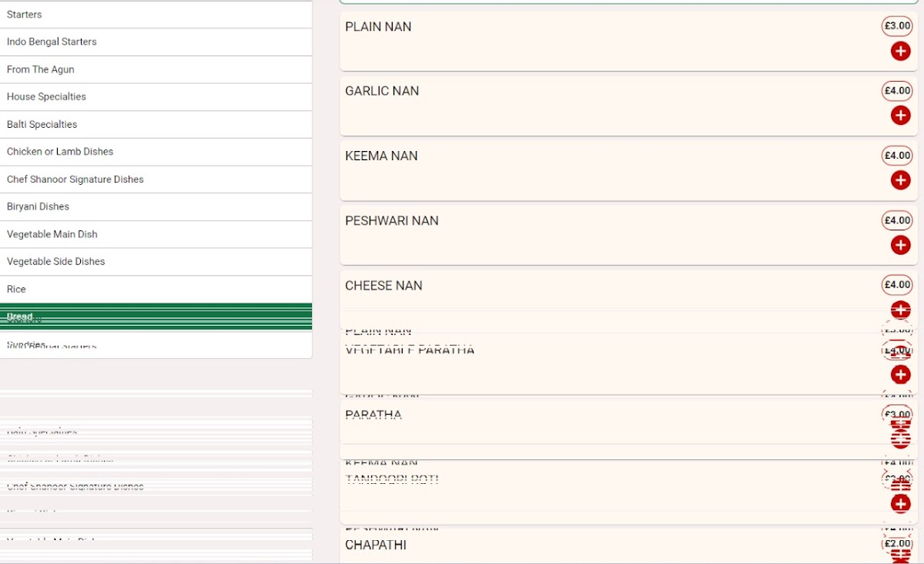Switch to the Rice category

[156, 289]
